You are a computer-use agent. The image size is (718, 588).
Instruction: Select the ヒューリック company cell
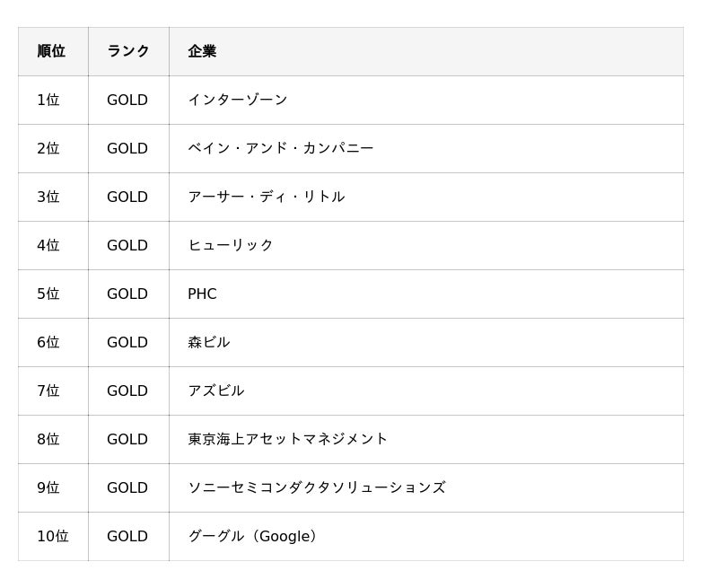coord(231,245)
